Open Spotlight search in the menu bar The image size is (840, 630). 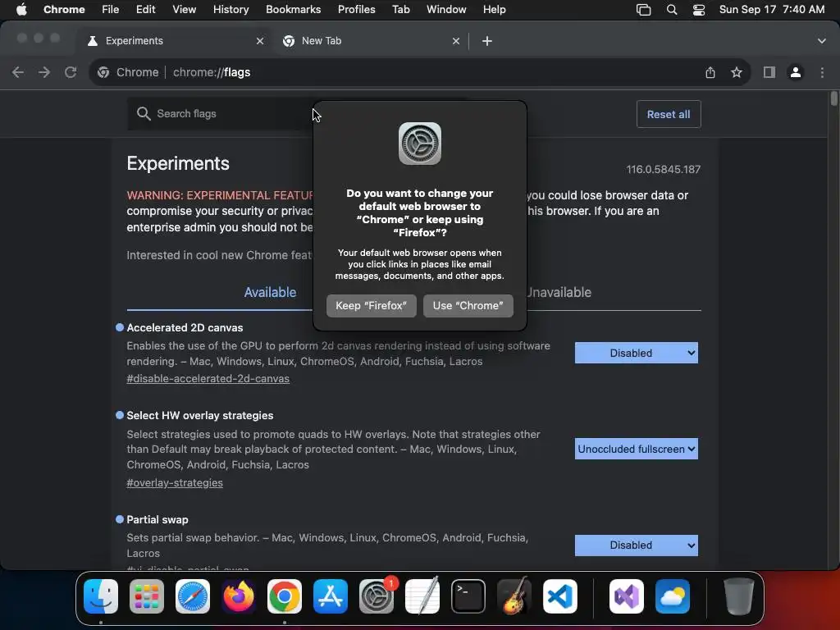click(672, 10)
